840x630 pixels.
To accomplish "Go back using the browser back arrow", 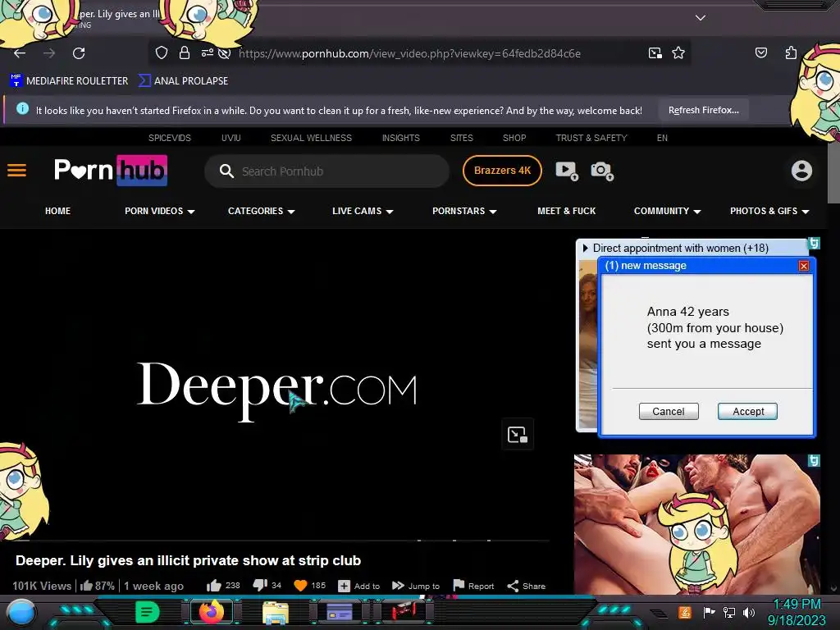I will [20, 53].
